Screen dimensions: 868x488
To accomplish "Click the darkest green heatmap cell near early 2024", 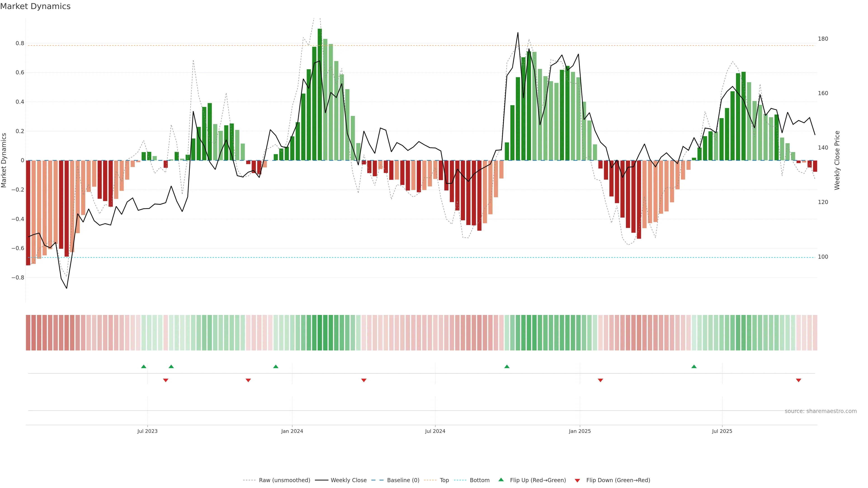I will 319,332.
